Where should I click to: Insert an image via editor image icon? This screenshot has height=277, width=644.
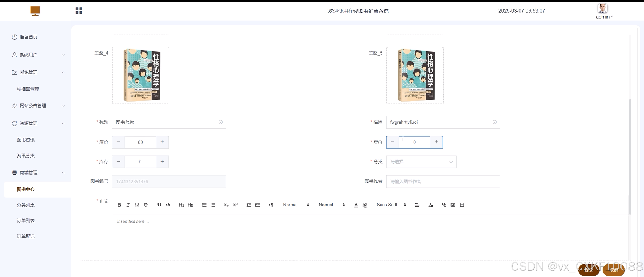pos(453,205)
